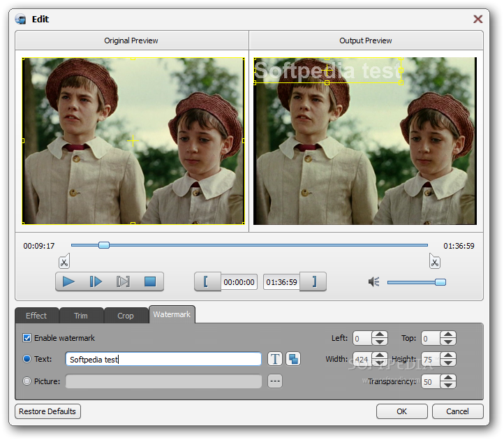Click the play selected segment button
Image resolution: width=504 pixels, height=440 pixels.
point(123,281)
